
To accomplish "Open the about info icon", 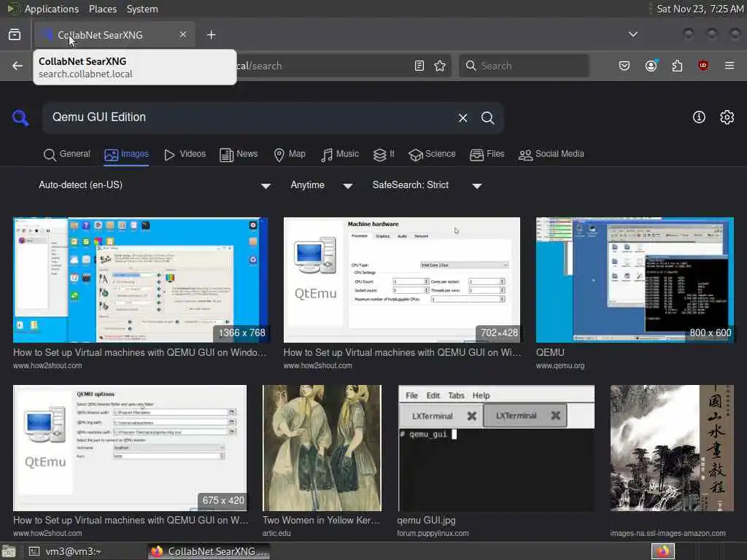I will pyautogui.click(x=699, y=117).
